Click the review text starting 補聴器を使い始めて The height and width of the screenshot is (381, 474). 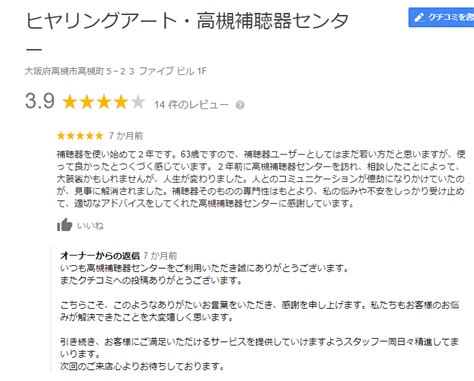[x=261, y=179]
